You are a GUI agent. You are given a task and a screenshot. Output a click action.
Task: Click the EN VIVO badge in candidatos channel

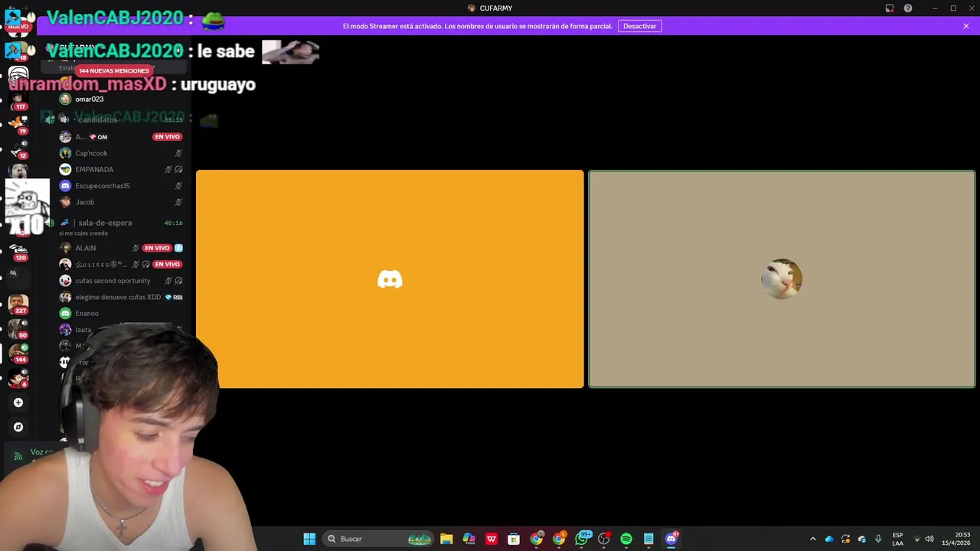[x=167, y=137]
